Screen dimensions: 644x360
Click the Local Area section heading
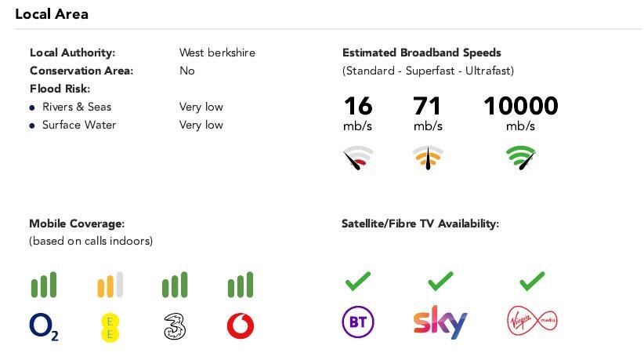point(52,14)
